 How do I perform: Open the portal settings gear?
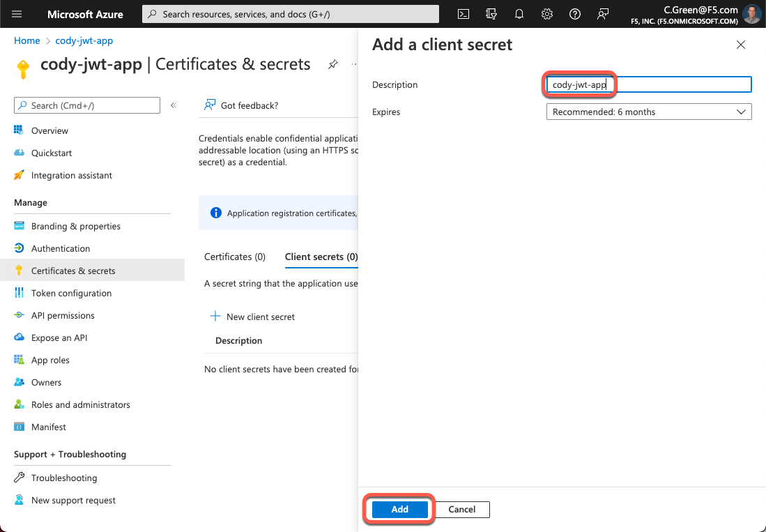[x=547, y=14]
